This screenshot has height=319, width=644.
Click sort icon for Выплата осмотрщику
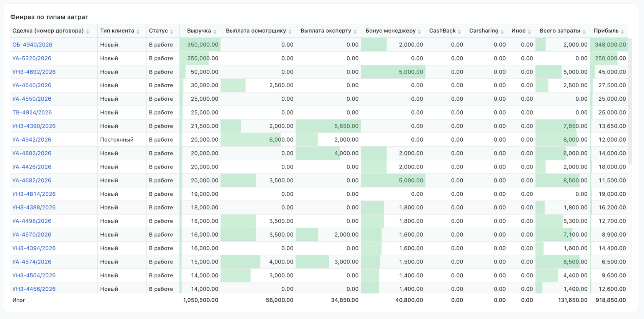coord(290,31)
